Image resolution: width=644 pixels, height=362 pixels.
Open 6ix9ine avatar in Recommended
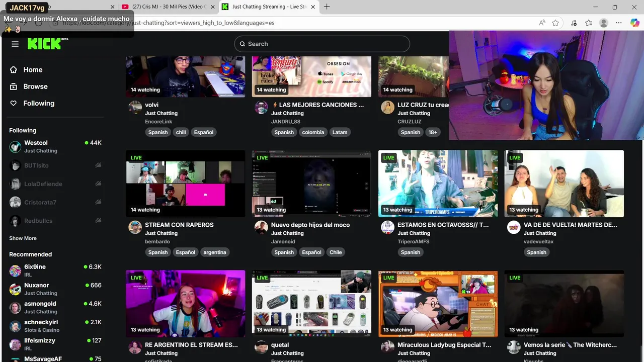(x=15, y=270)
